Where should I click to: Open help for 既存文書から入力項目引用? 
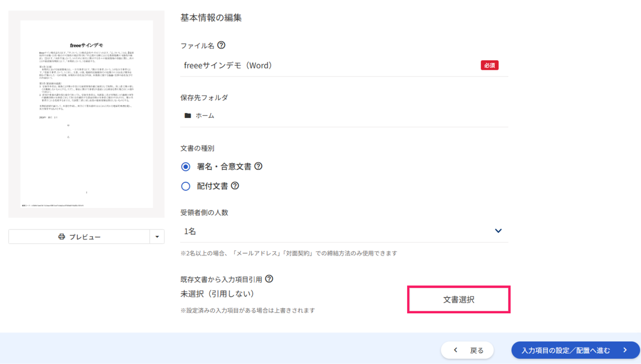269,279
